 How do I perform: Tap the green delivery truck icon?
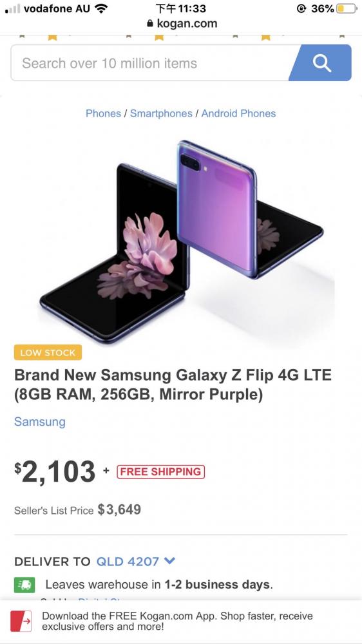coord(24,585)
